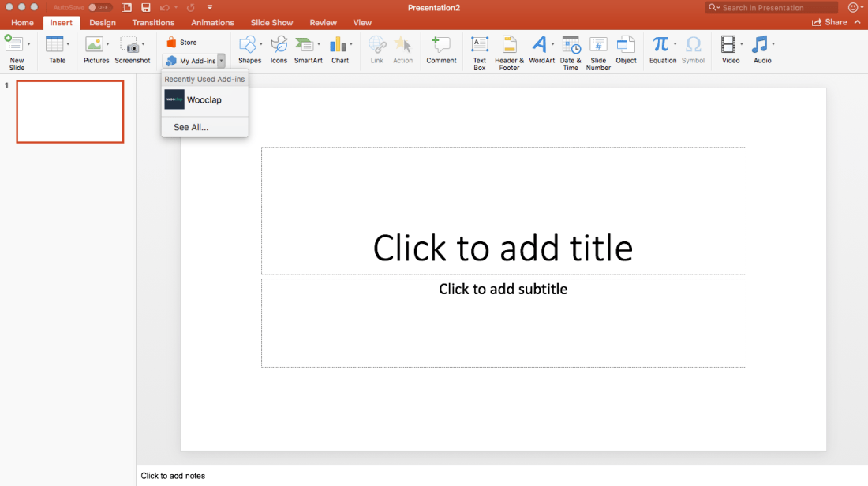Insert a Text Box from the ribbon

479,52
